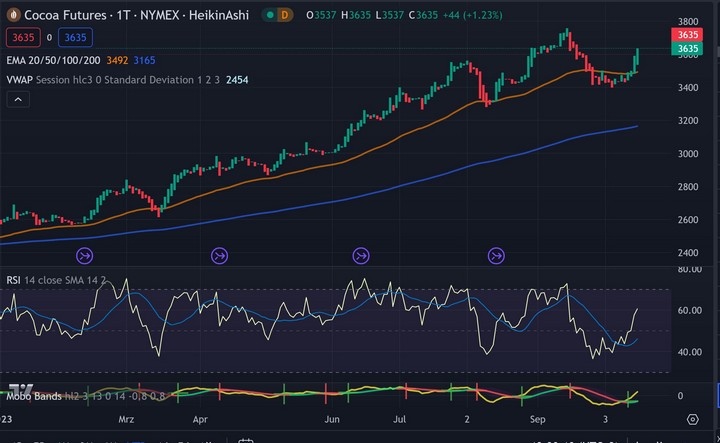Click the red 3635 price label on scale
The height and width of the screenshot is (443, 720).
tap(687, 34)
